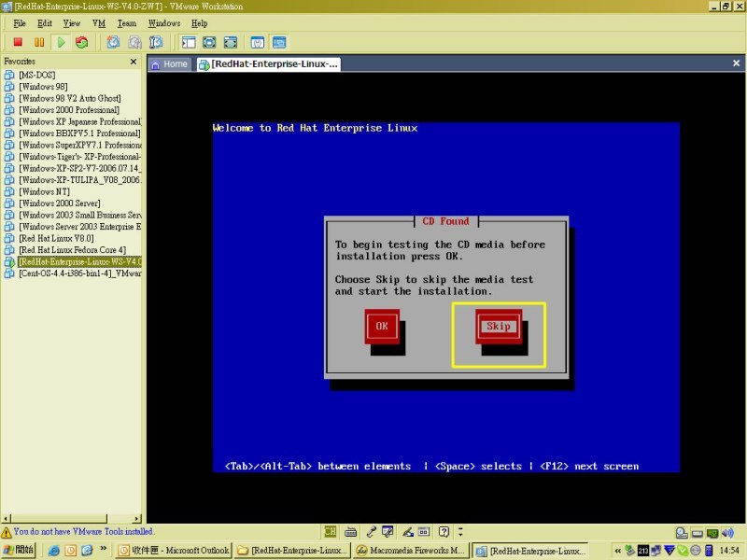Open the Edit menu
This screenshot has height=560, width=747.
click(x=45, y=23)
